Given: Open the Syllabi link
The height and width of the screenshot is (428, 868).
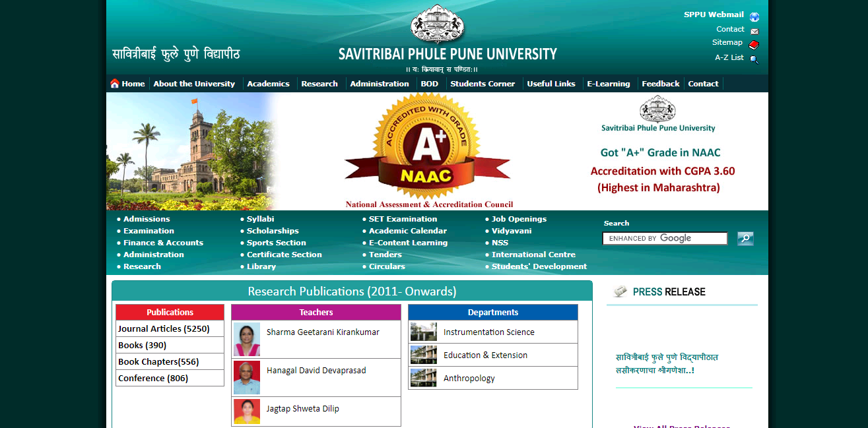Looking at the screenshot, I should [x=261, y=219].
